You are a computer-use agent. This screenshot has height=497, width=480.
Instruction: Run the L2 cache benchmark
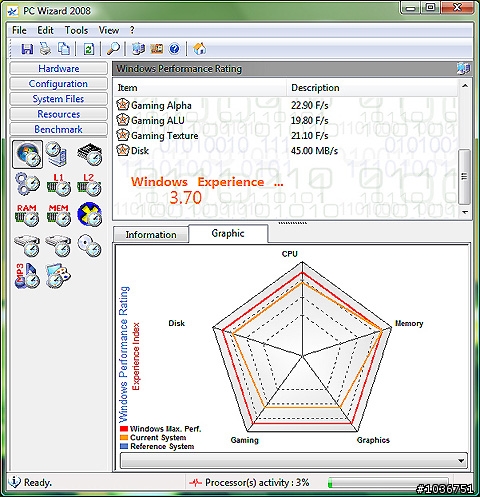coord(89,184)
